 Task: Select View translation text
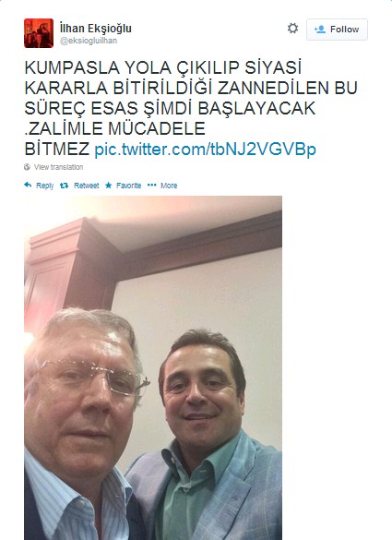coord(58,167)
